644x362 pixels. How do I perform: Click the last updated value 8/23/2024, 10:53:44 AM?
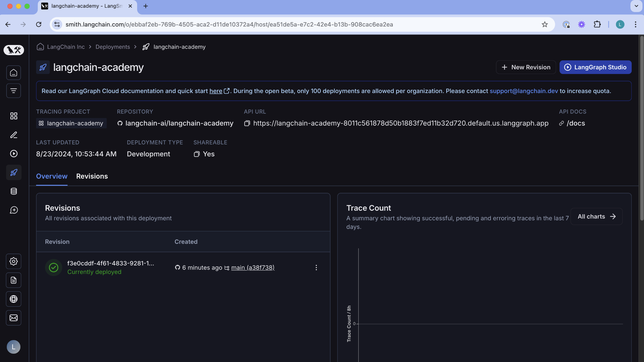click(76, 154)
